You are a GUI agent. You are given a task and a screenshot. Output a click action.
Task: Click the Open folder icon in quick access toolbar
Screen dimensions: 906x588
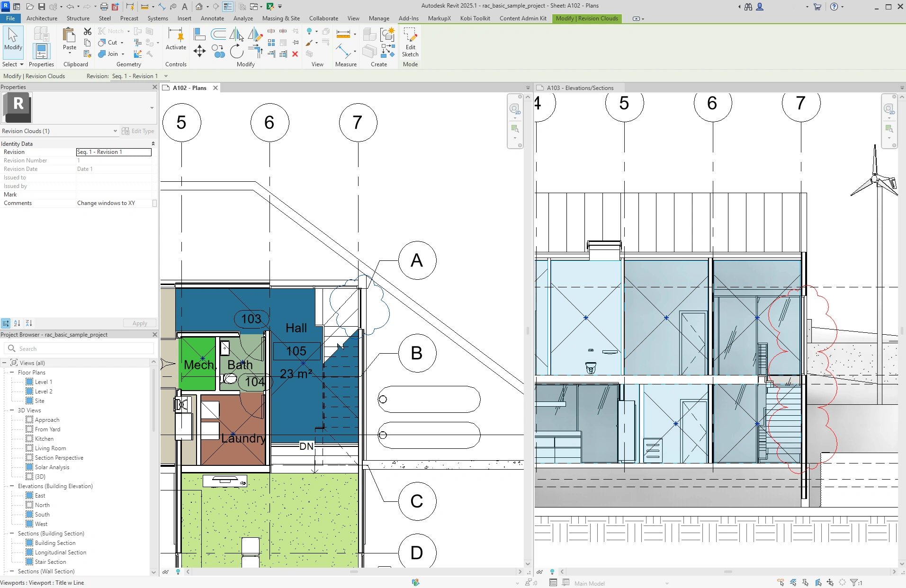coord(30,7)
